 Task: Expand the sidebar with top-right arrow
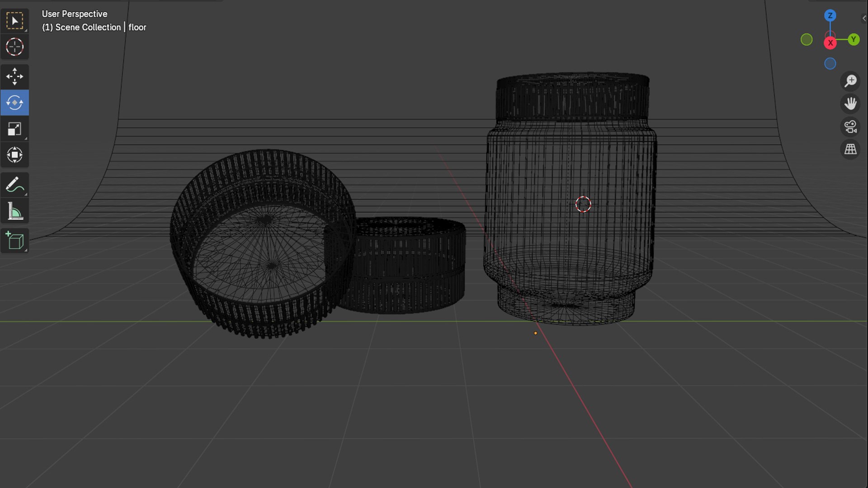(864, 19)
